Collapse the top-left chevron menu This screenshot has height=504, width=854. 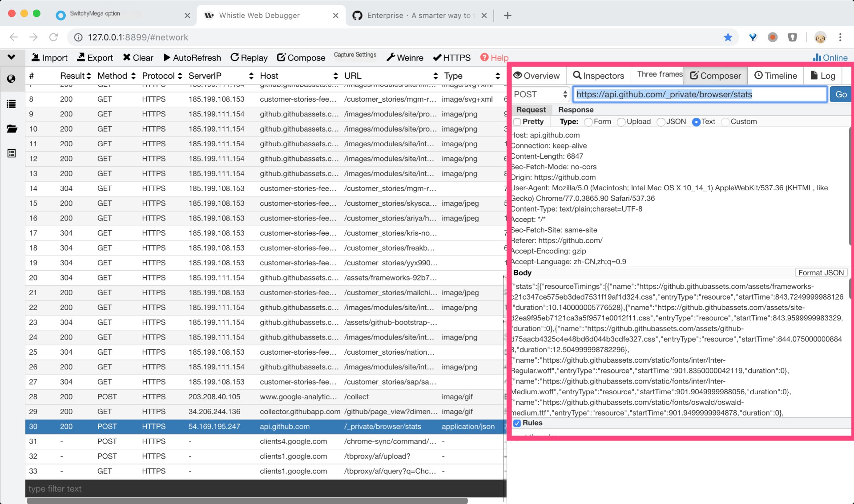point(12,57)
